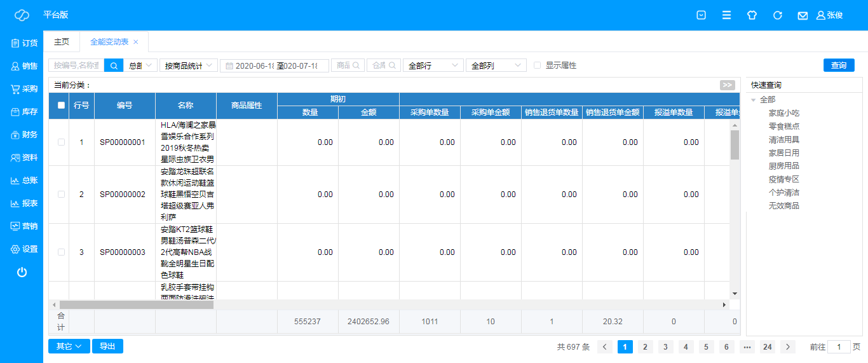Open the mail envelope icon in header

[x=803, y=15]
